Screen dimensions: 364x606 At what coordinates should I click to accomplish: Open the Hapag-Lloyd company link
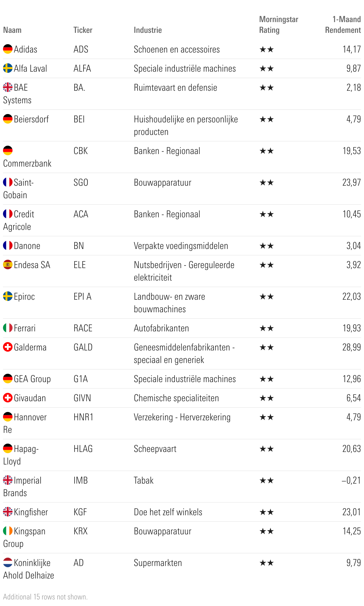pos(21,455)
